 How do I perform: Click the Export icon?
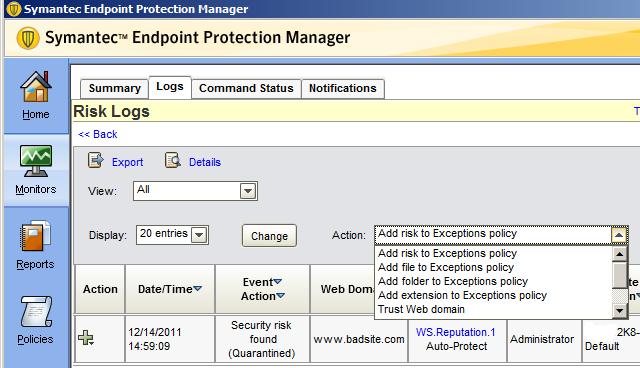click(96, 161)
